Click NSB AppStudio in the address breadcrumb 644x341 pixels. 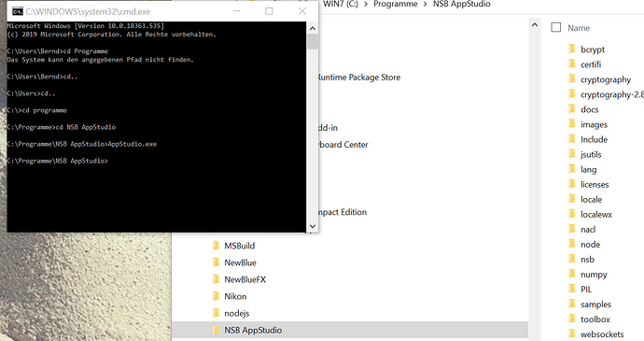(x=461, y=4)
